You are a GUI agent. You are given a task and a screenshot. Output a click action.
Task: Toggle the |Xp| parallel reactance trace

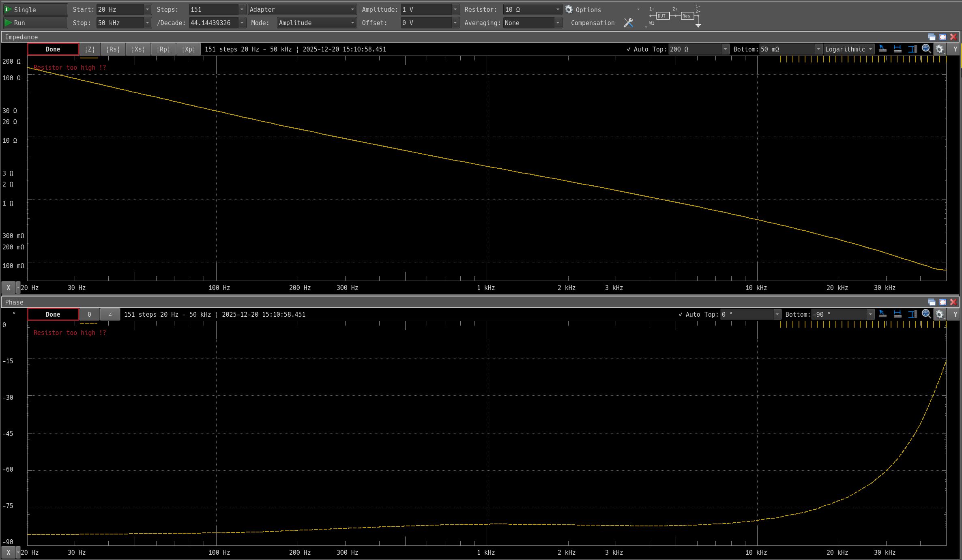189,49
